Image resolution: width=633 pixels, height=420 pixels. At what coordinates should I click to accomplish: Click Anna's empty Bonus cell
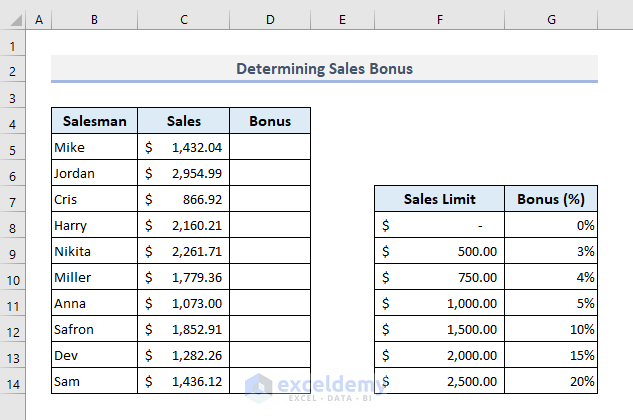pyautogui.click(x=270, y=304)
